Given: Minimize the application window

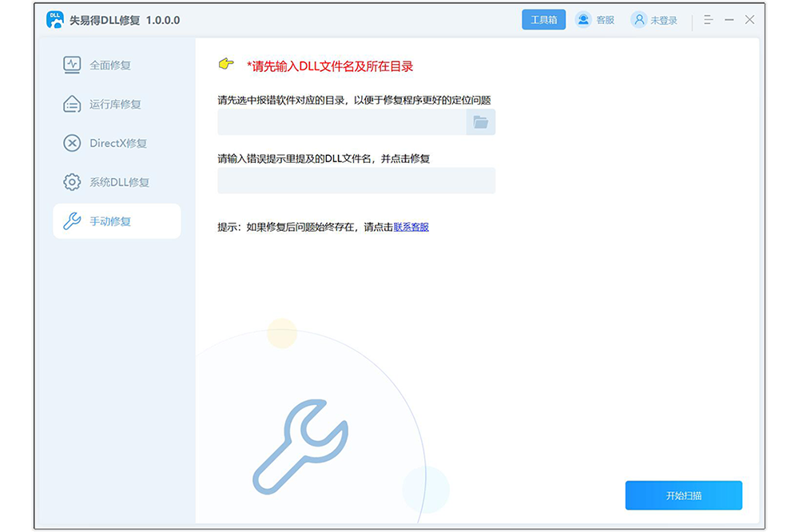Looking at the screenshot, I should (729, 19).
